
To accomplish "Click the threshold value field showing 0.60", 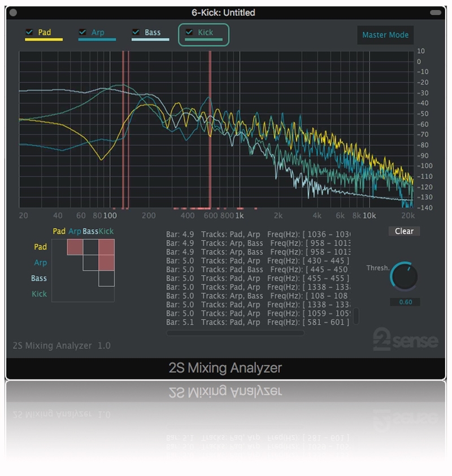I will pos(405,302).
